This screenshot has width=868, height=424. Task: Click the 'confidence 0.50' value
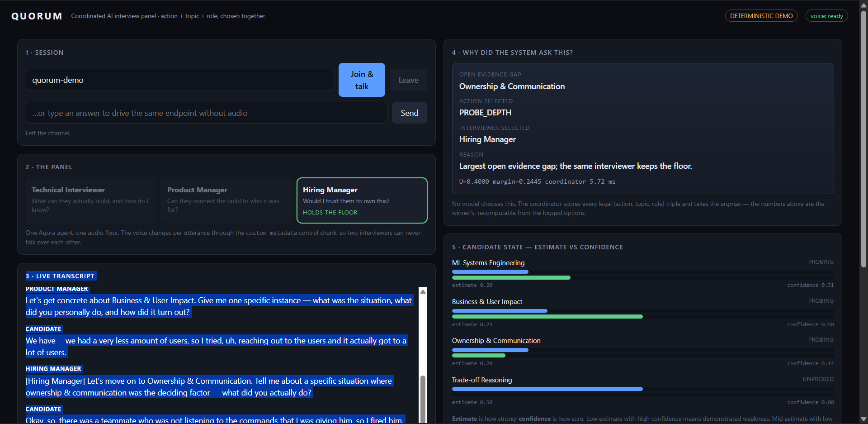tap(811, 324)
